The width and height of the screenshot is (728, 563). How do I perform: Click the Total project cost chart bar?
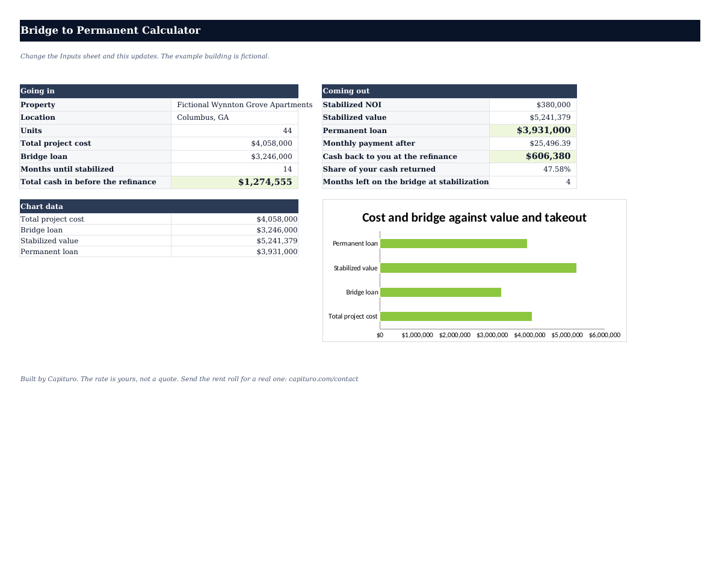point(456,316)
